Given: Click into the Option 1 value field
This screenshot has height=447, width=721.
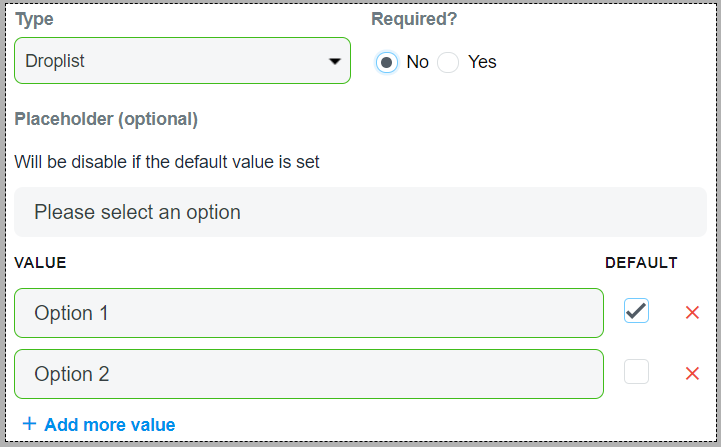Looking at the screenshot, I should click(x=309, y=313).
